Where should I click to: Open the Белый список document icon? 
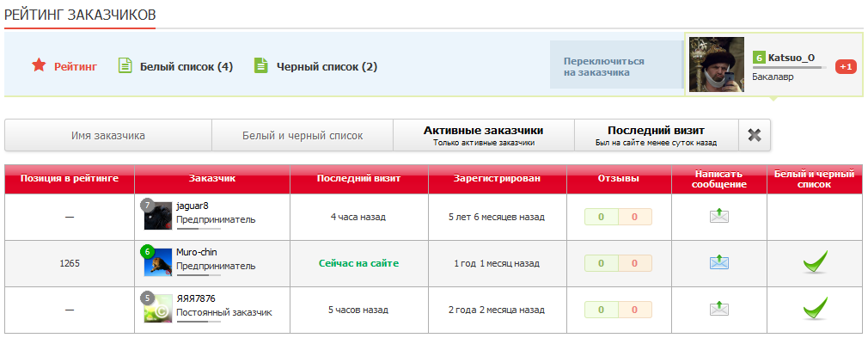(125, 66)
